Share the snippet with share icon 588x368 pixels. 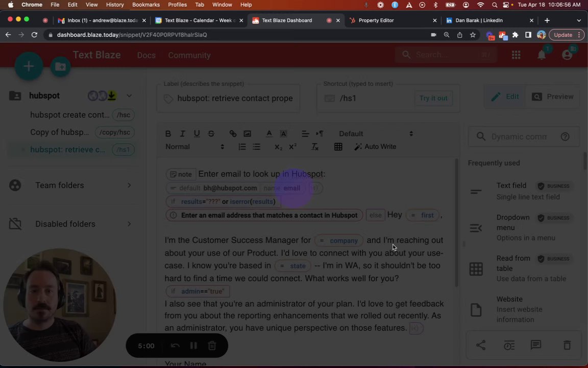pyautogui.click(x=481, y=344)
